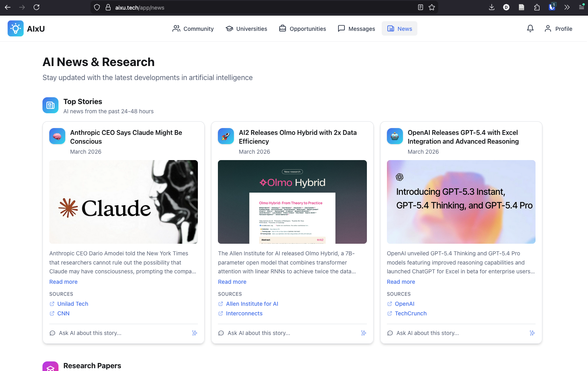Click the Opportunities briefcase icon
Viewport: 588px width, 371px height.
click(283, 28)
